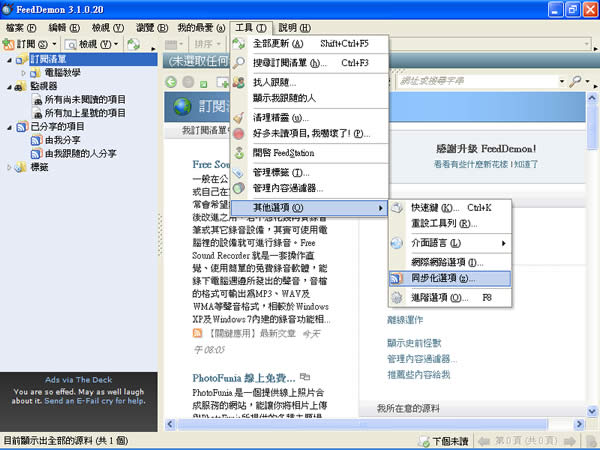The image size is (600, 450).
Task: Select 由我跟隨的人分享 feed
Action: (x=81, y=154)
